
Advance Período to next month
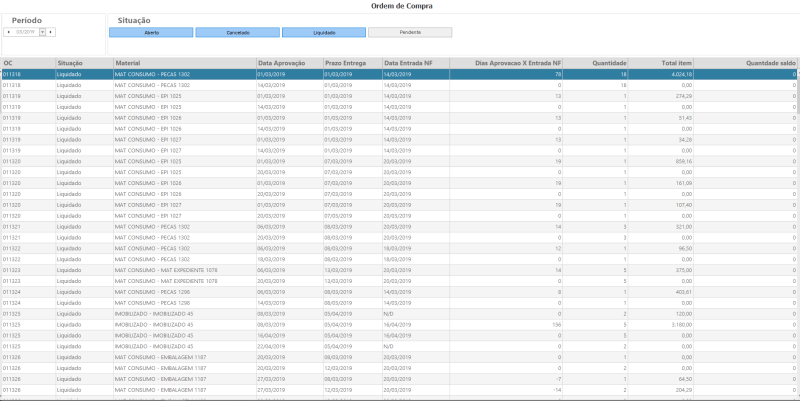coord(51,32)
